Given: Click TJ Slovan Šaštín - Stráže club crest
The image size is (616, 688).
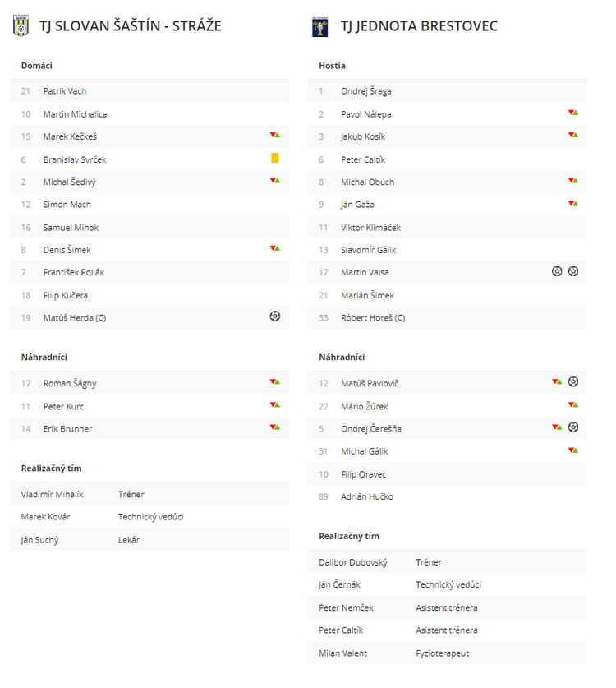Looking at the screenshot, I should [21, 25].
